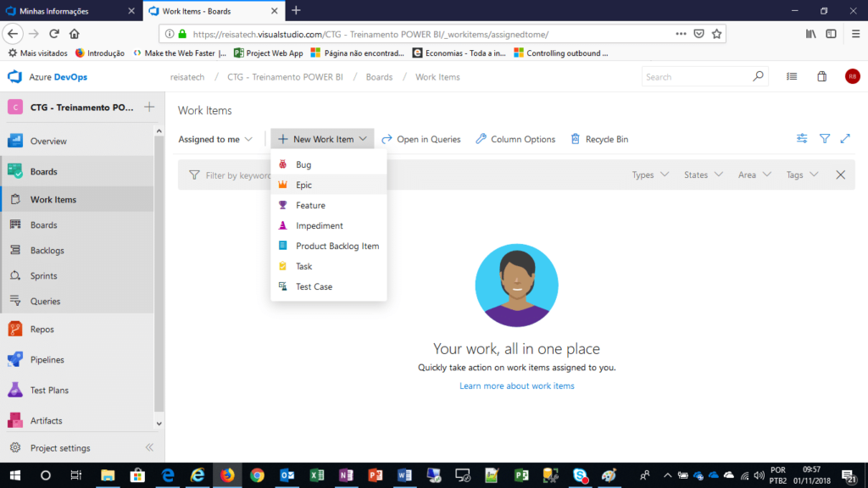
Task: Choose Product Backlog Item in menu
Action: 337,246
